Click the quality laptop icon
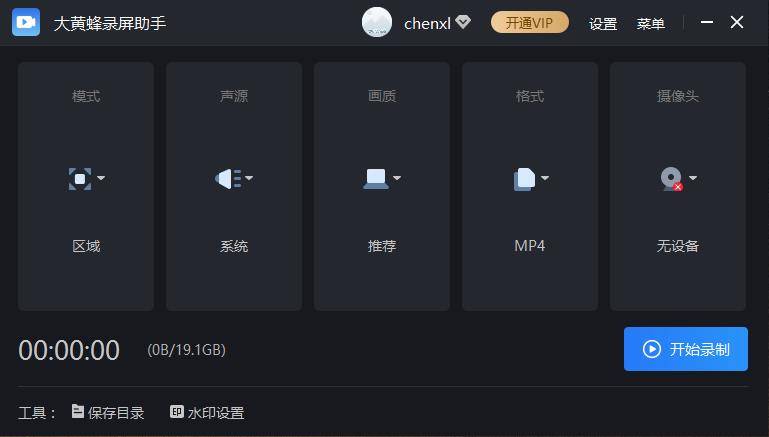This screenshot has height=437, width=769. [x=375, y=179]
